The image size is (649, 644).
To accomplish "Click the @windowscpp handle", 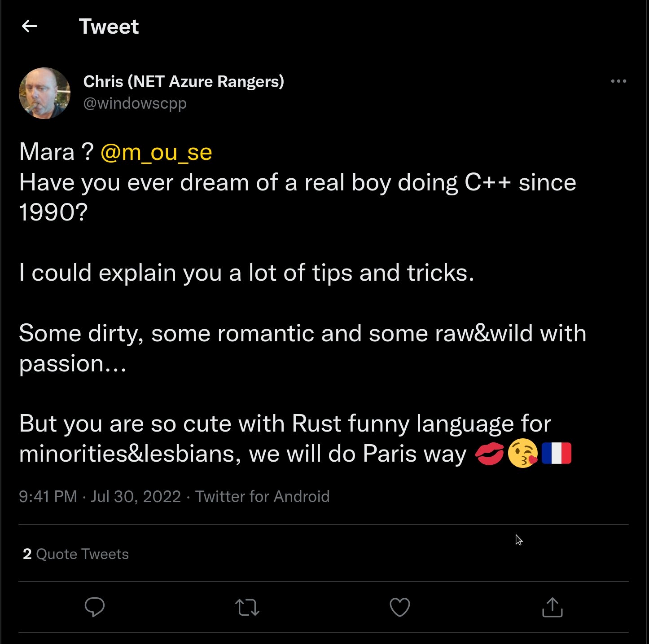I will (135, 103).
